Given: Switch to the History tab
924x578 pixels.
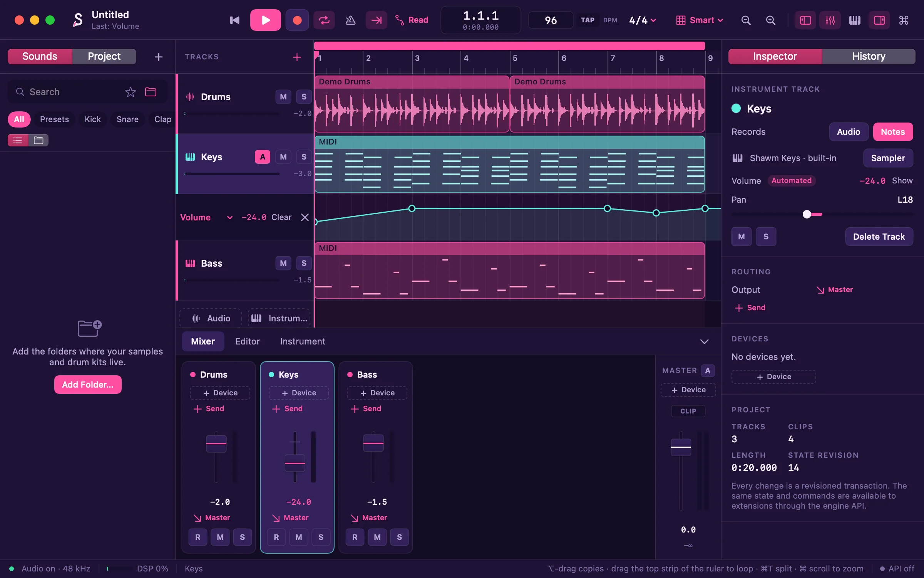Looking at the screenshot, I should (x=869, y=56).
